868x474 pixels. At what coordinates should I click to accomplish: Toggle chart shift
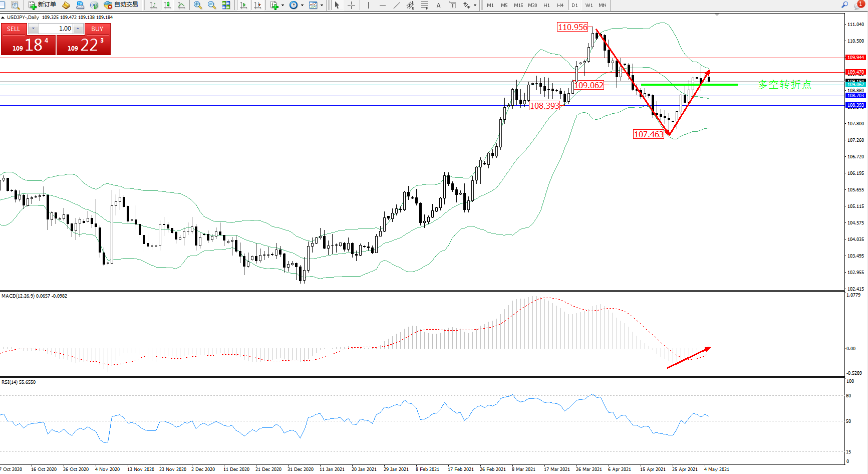(x=257, y=5)
